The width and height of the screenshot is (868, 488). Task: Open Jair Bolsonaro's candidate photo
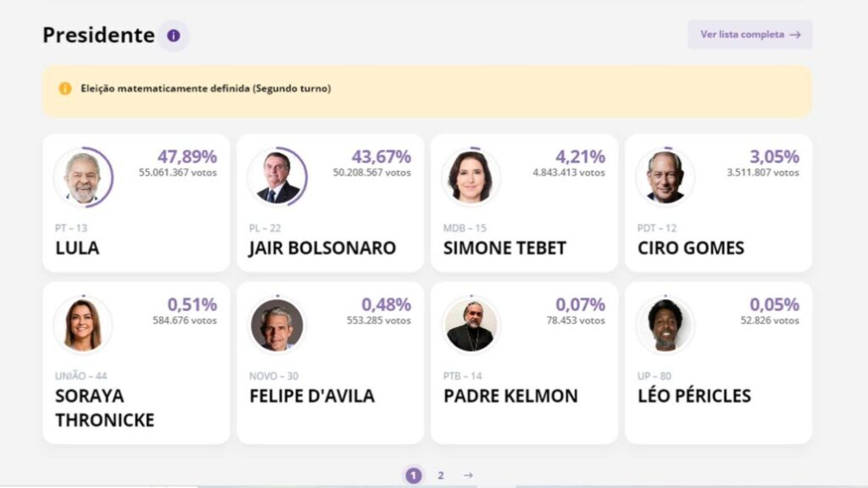point(277,178)
